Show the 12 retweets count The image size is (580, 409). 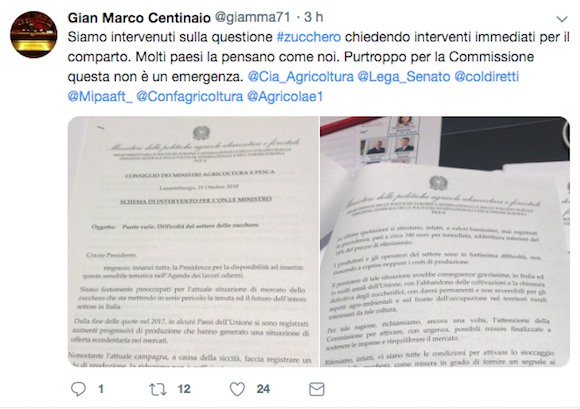tap(184, 389)
